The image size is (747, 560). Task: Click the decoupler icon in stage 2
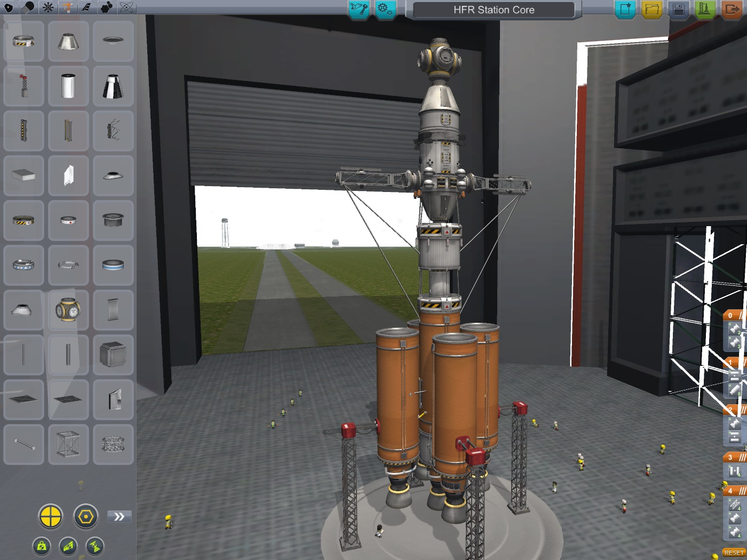pos(735,438)
